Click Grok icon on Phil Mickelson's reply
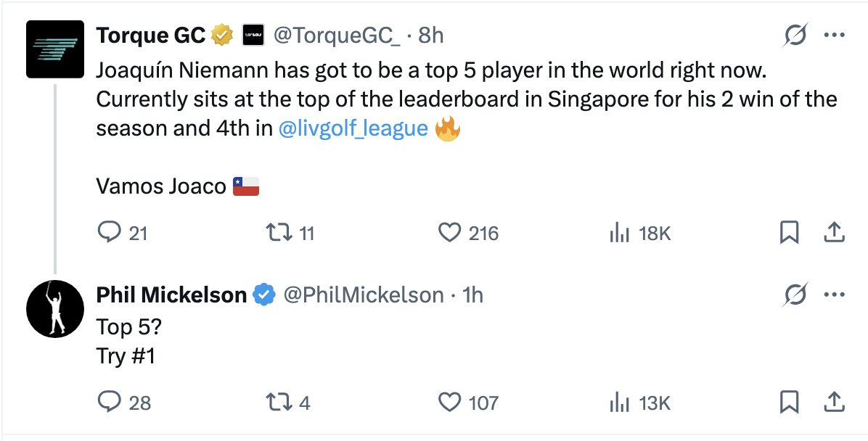 coord(796,294)
